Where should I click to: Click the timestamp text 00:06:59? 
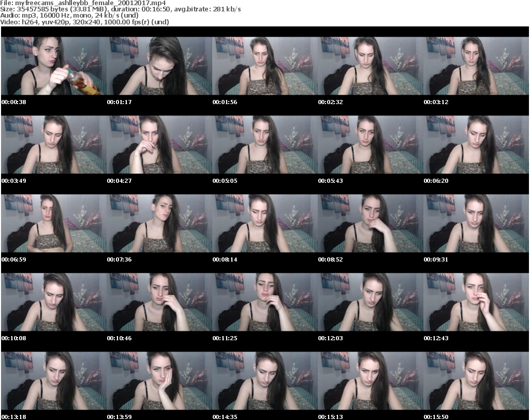(14, 259)
